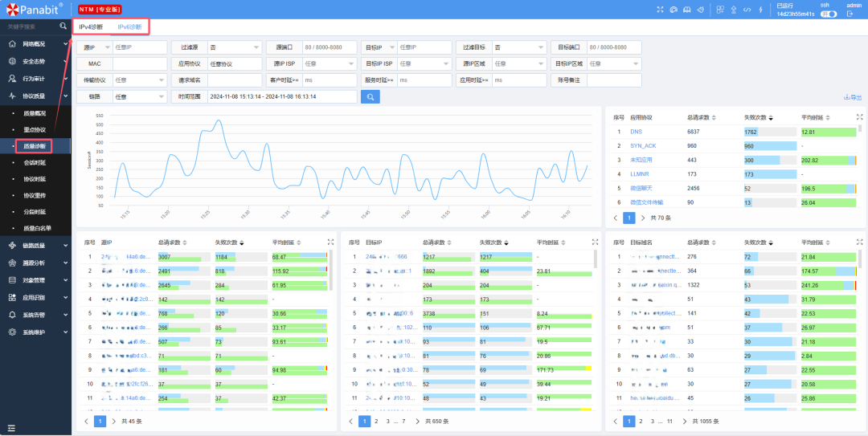
Task: Open the 源IP区域 dropdown
Action: (x=518, y=63)
